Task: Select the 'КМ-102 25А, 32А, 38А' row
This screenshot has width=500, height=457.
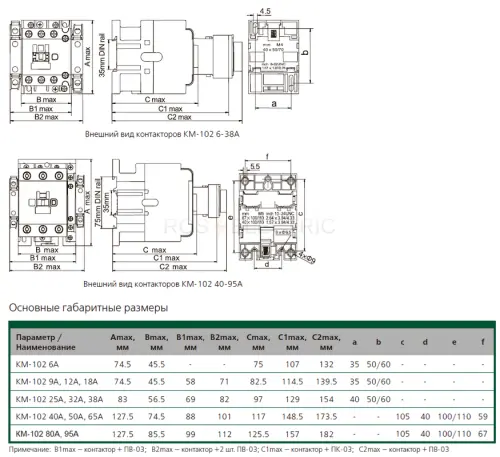Action: [252, 399]
